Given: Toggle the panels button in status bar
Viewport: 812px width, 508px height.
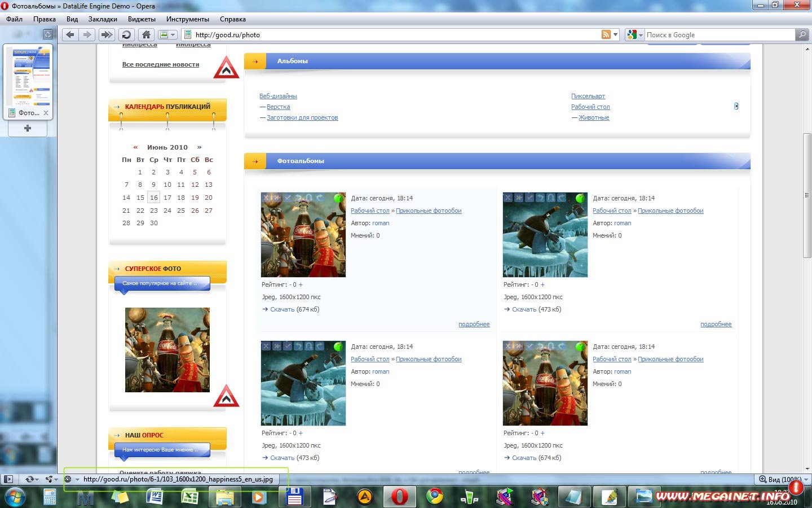Looking at the screenshot, I should (x=8, y=479).
